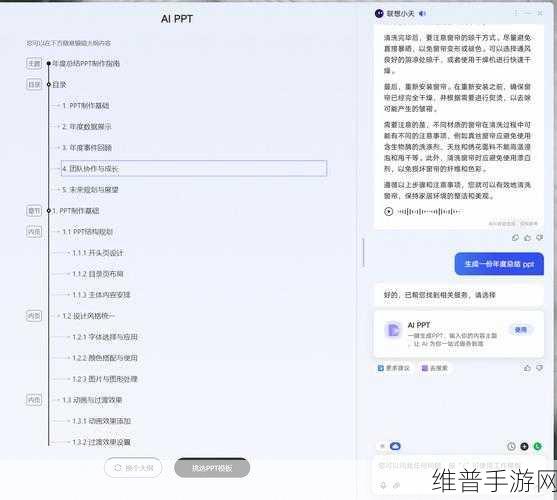This screenshot has width=557, height=500.
Task: Like the AI PPT service reply
Action: tap(528, 368)
